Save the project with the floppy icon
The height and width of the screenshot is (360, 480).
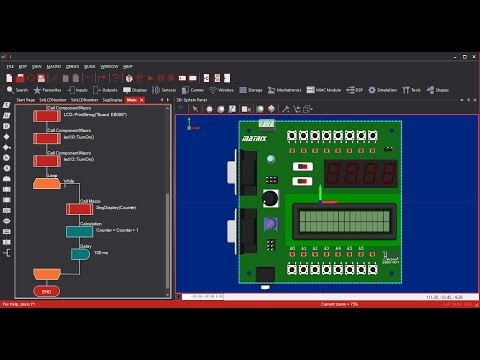[x=41, y=78]
